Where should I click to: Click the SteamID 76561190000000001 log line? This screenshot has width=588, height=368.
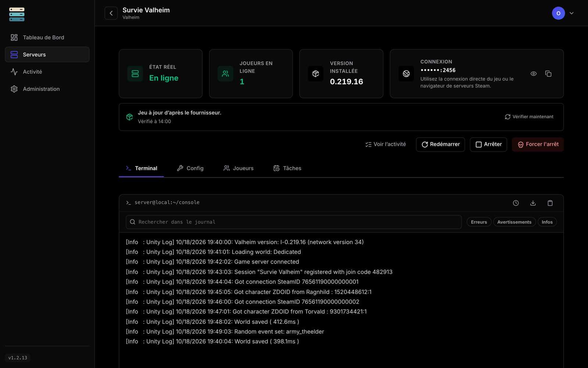[x=242, y=282]
